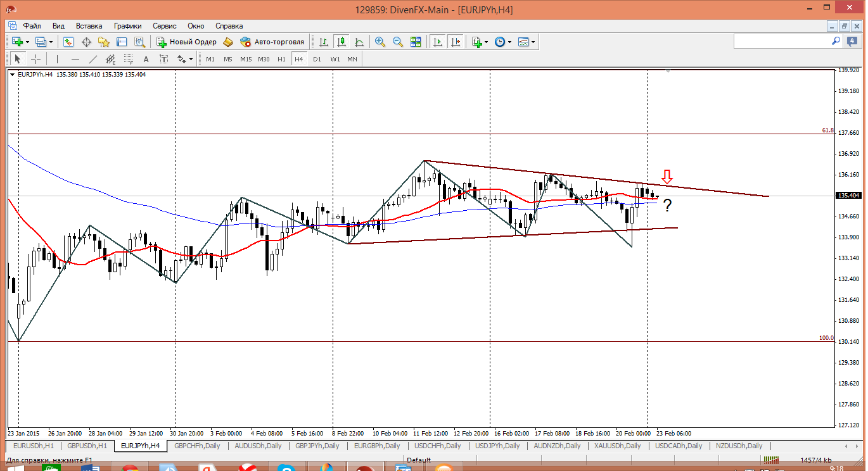Open the Графики menu
This screenshot has width=868, height=471.
[127, 26]
